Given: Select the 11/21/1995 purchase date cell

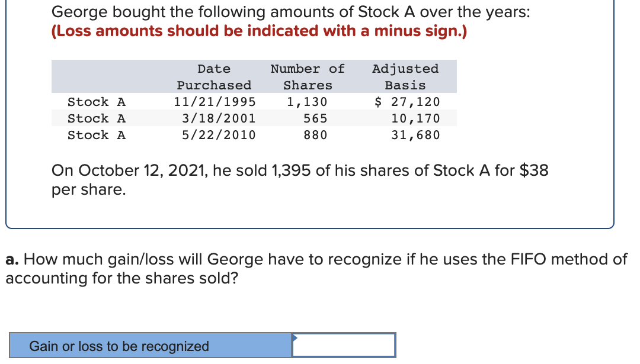Looking at the screenshot, I should [x=215, y=101].
